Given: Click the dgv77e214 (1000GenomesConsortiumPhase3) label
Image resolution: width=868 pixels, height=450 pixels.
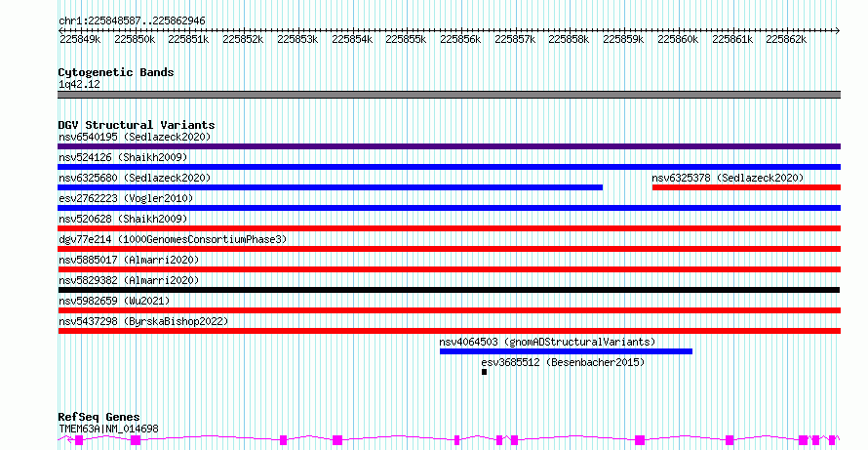Looking at the screenshot, I should (173, 239).
